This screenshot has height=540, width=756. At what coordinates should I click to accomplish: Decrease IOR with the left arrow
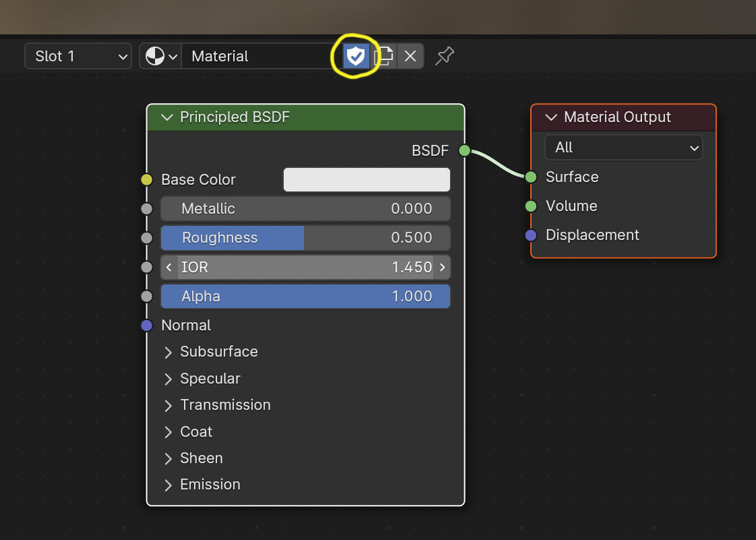pos(169,267)
